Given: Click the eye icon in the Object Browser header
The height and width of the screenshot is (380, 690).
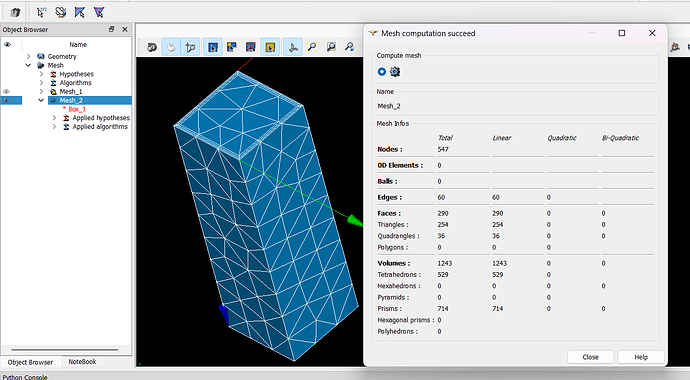Looking at the screenshot, I should tap(7, 44).
